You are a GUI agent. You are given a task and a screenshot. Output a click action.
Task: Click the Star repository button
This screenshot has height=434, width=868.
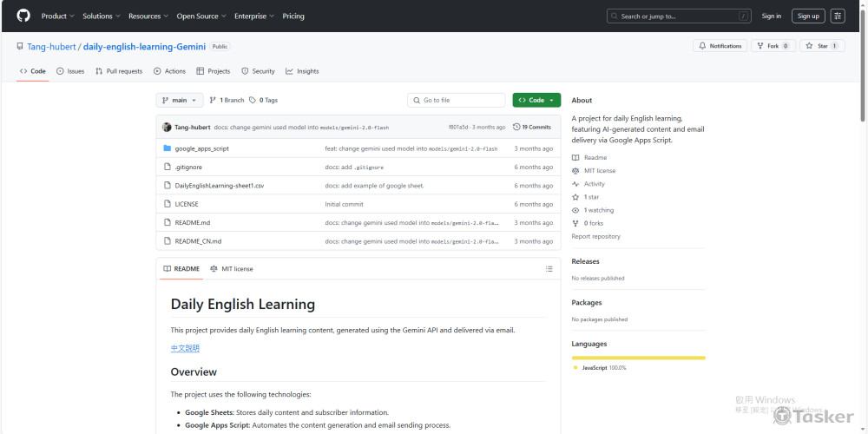[821, 46]
